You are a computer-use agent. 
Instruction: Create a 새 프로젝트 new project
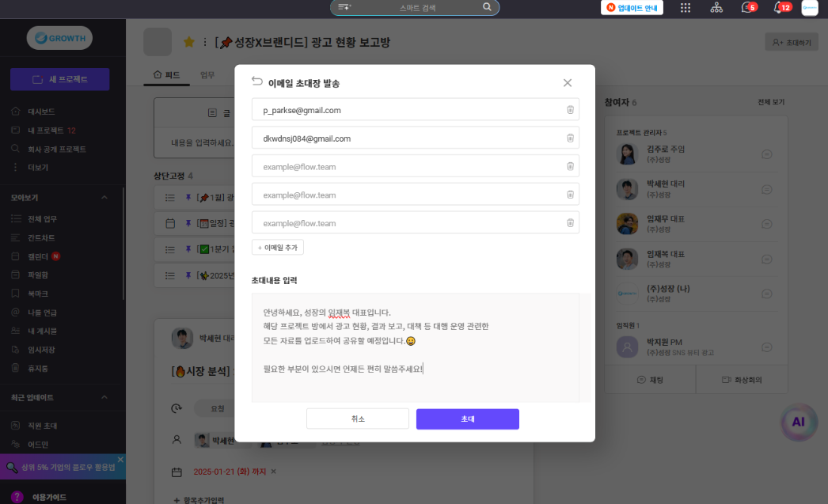pos(59,79)
